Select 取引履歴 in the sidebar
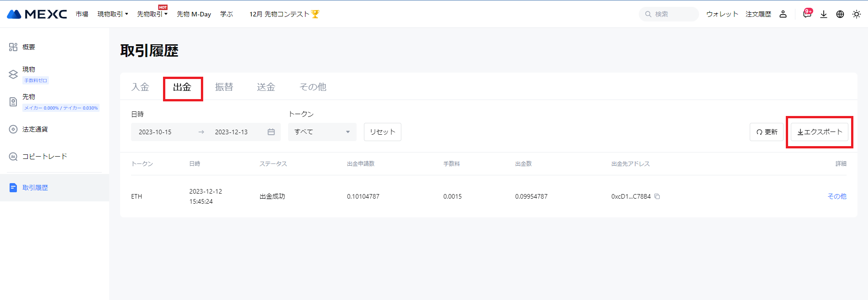Image resolution: width=868 pixels, height=300 pixels. [x=35, y=188]
